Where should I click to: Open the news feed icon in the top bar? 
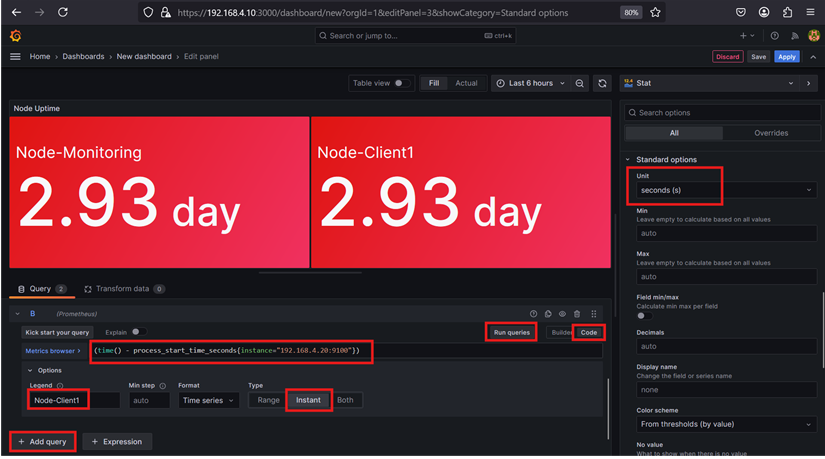[x=794, y=36]
